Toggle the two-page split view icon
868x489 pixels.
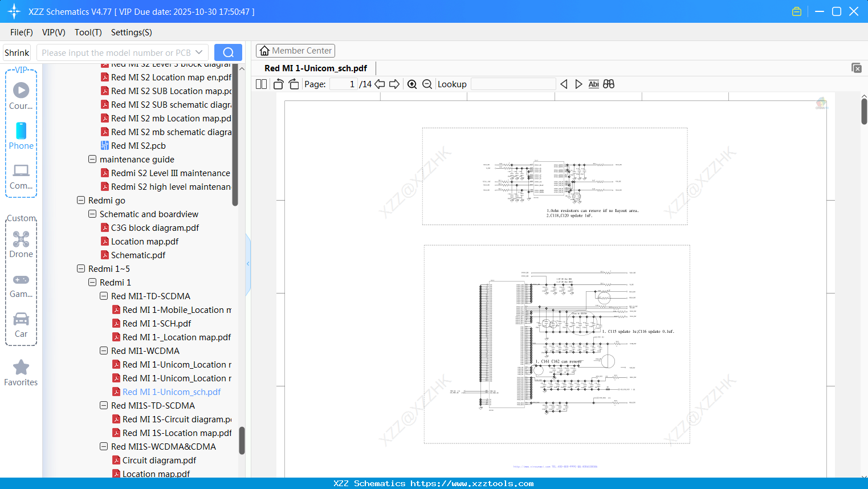coord(262,84)
